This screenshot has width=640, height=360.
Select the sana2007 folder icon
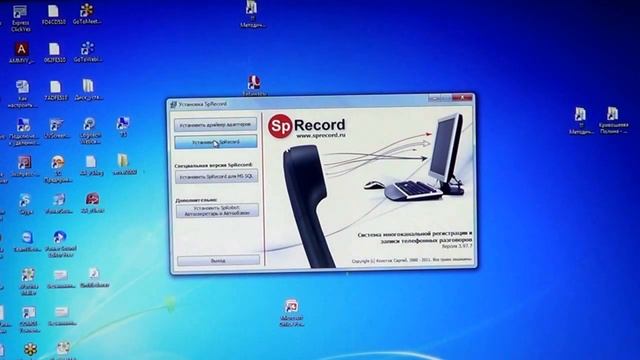pos(124,165)
